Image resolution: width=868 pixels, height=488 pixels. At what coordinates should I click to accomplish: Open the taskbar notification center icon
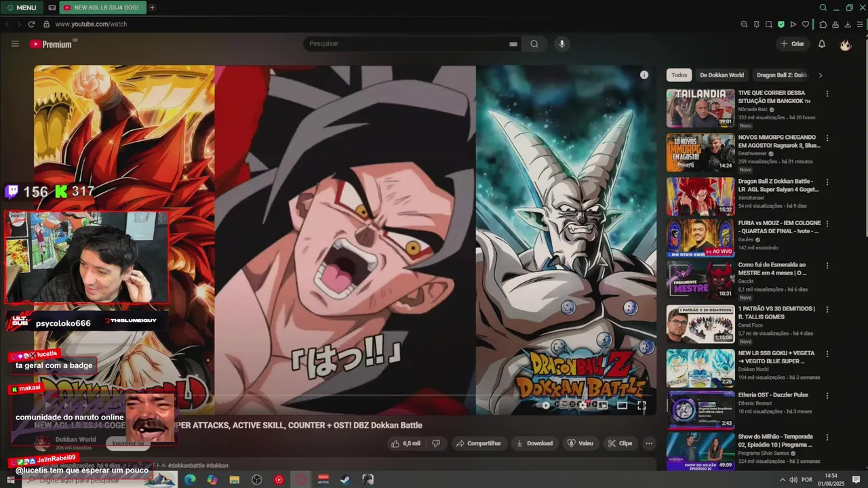[x=856, y=480]
